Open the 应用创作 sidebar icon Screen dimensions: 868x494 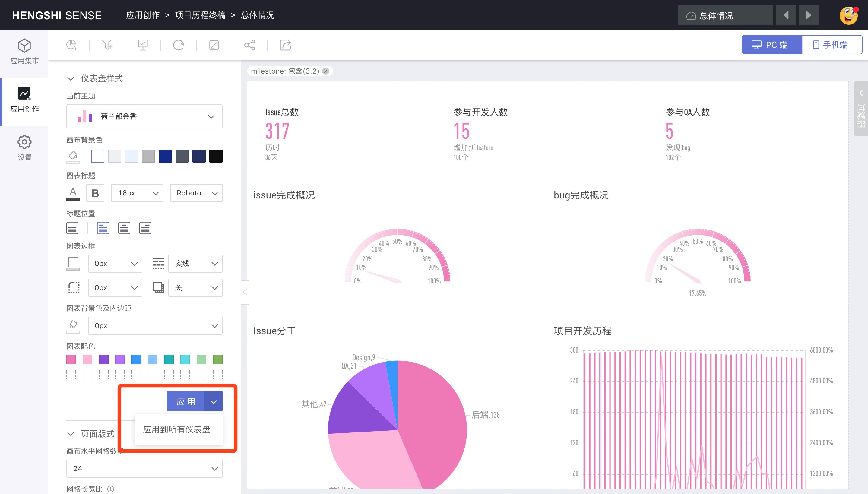coord(24,100)
